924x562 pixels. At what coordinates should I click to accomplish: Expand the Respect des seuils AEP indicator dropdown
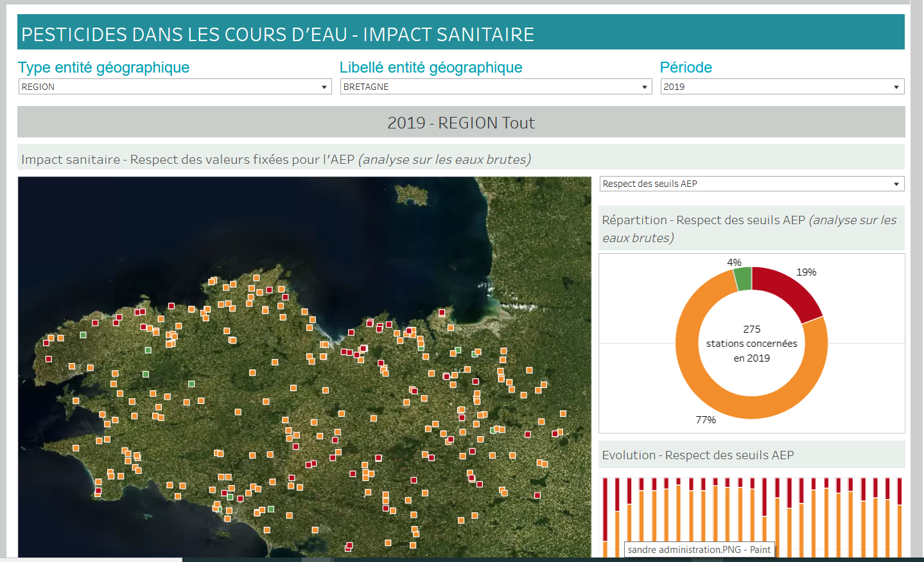pos(751,184)
